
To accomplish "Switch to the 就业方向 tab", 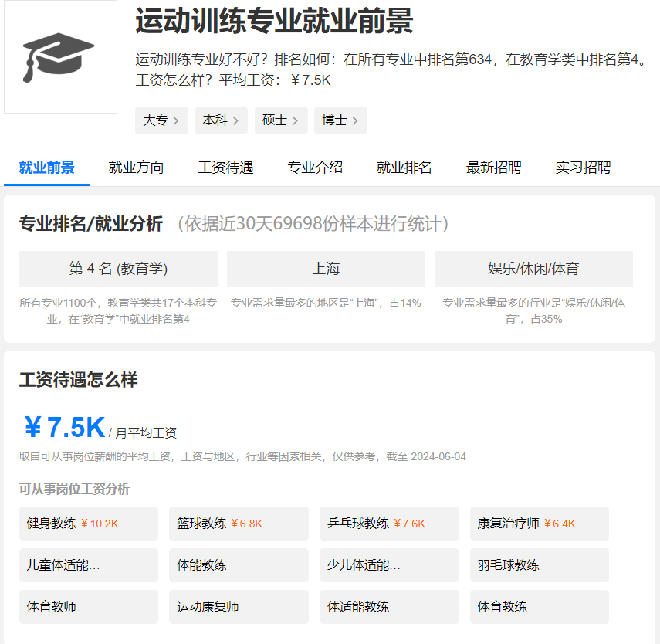I will 136,168.
